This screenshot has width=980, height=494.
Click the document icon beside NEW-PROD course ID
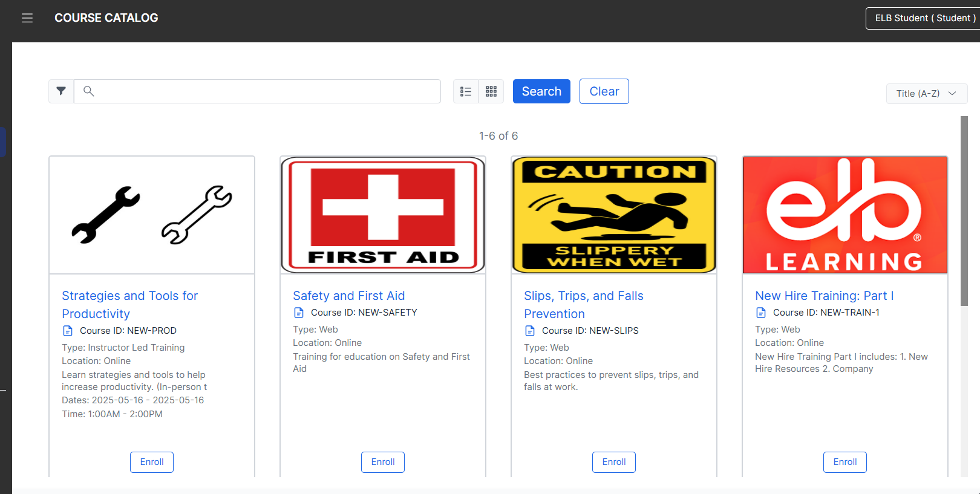68,331
